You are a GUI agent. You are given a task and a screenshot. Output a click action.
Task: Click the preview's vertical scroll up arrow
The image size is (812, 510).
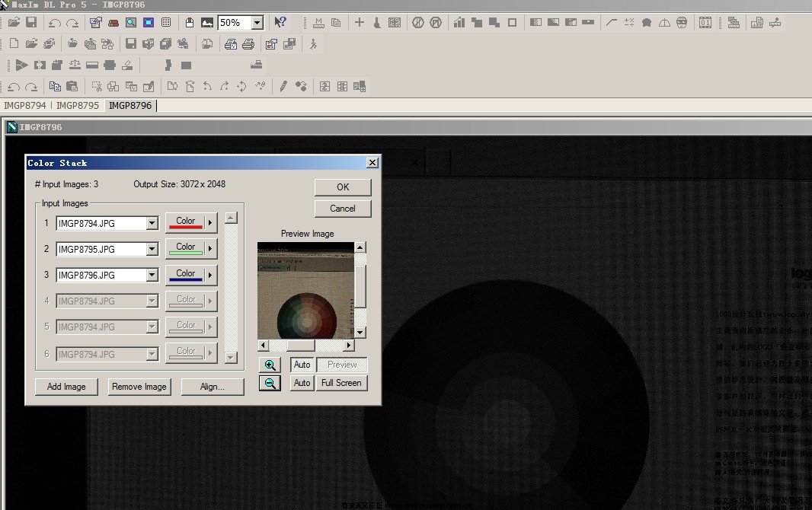point(360,247)
